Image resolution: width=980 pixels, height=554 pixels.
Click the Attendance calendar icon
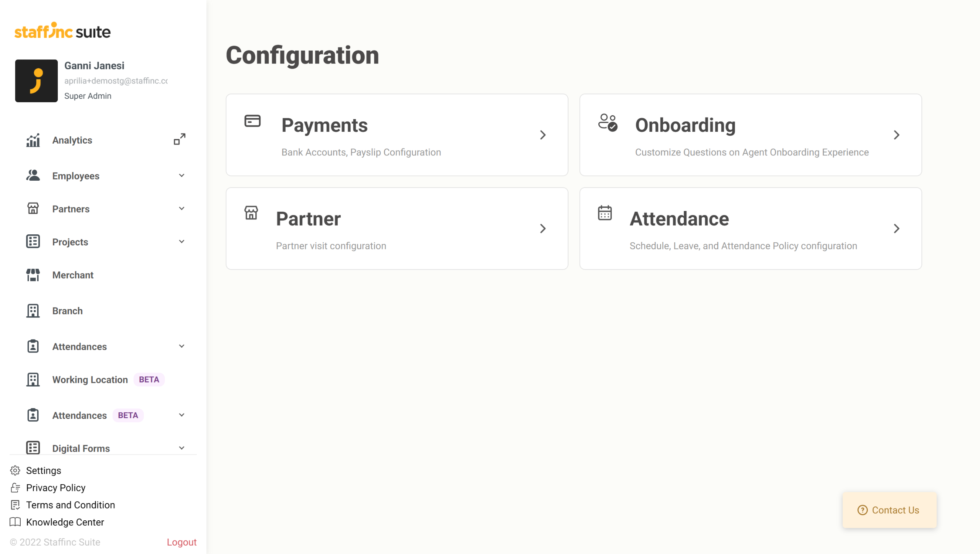pyautogui.click(x=605, y=213)
